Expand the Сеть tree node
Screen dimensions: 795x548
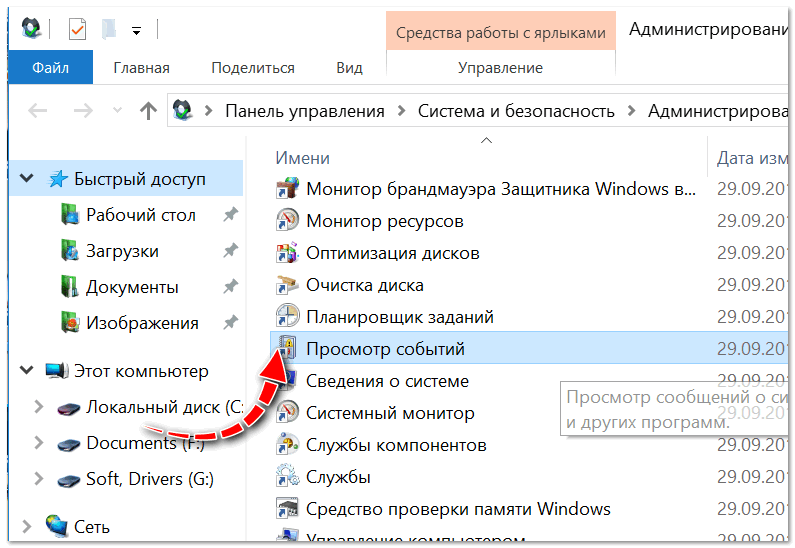coord(27,526)
